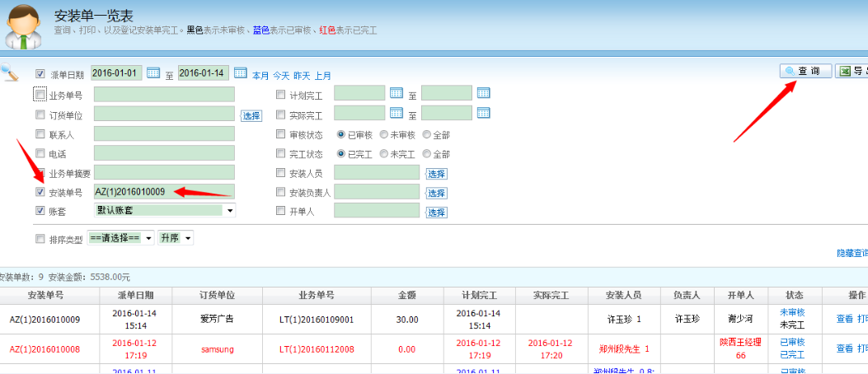Image resolution: width=868 pixels, height=374 pixels.
Task: Select 全部 radio for 完工状态
Action: click(426, 154)
